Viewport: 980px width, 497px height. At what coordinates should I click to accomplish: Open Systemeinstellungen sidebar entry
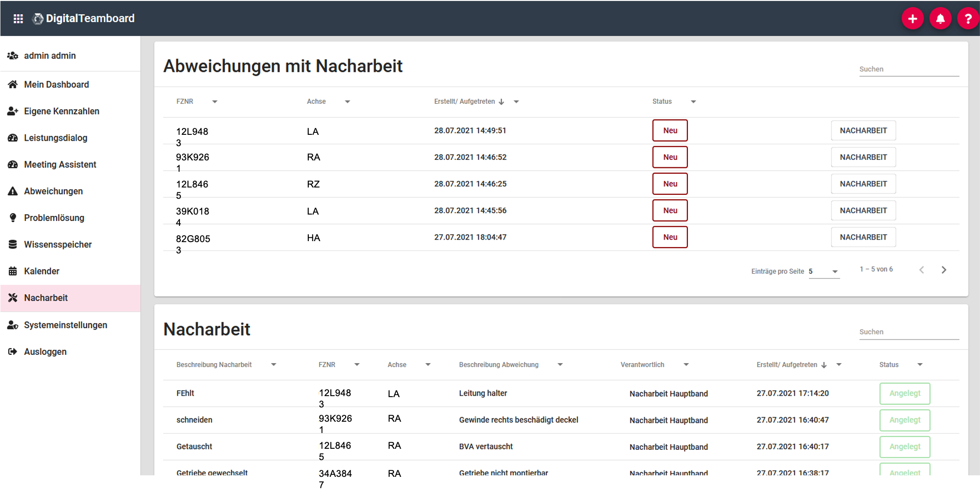click(70, 325)
